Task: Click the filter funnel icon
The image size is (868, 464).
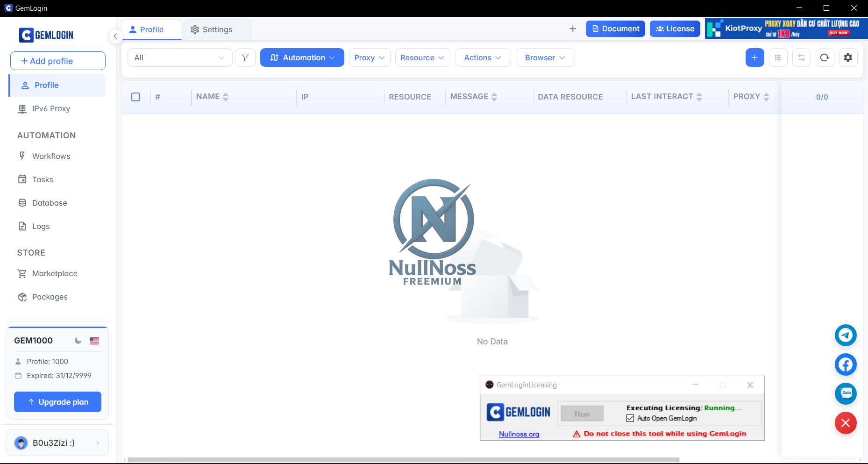Action: pos(245,57)
